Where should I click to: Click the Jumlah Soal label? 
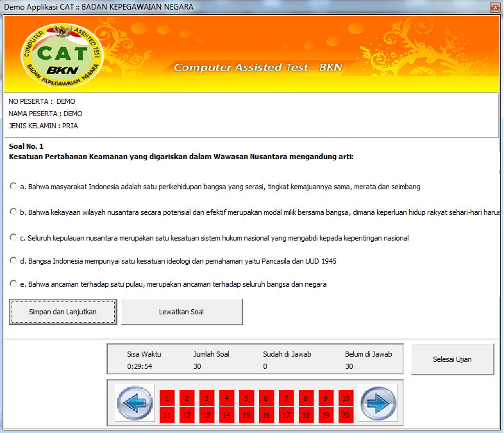(211, 354)
